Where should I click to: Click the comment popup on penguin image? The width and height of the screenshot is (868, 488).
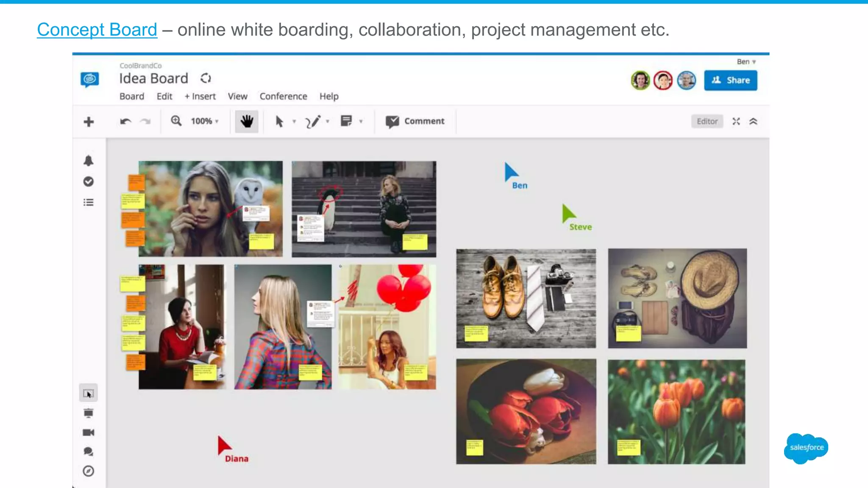[x=311, y=228]
